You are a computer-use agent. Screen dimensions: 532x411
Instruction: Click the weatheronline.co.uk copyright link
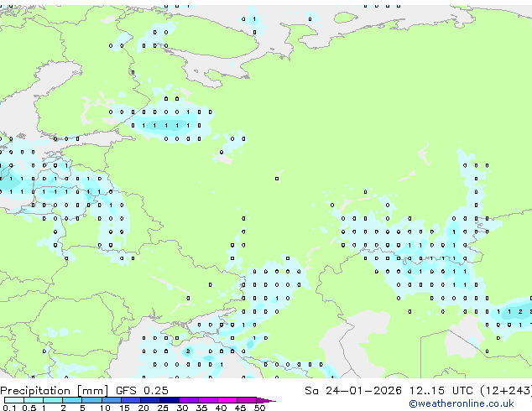[x=462, y=403]
